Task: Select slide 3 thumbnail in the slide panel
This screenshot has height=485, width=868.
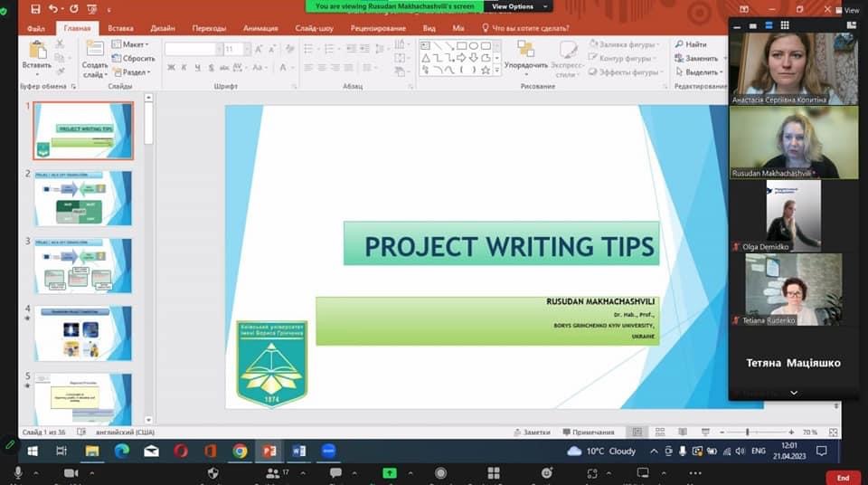Action: [83, 265]
